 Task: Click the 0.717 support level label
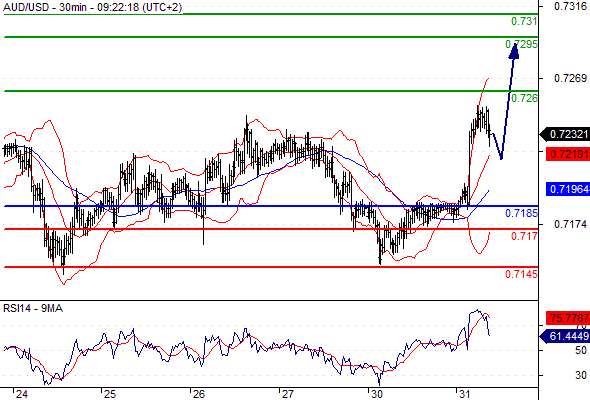[x=524, y=236]
